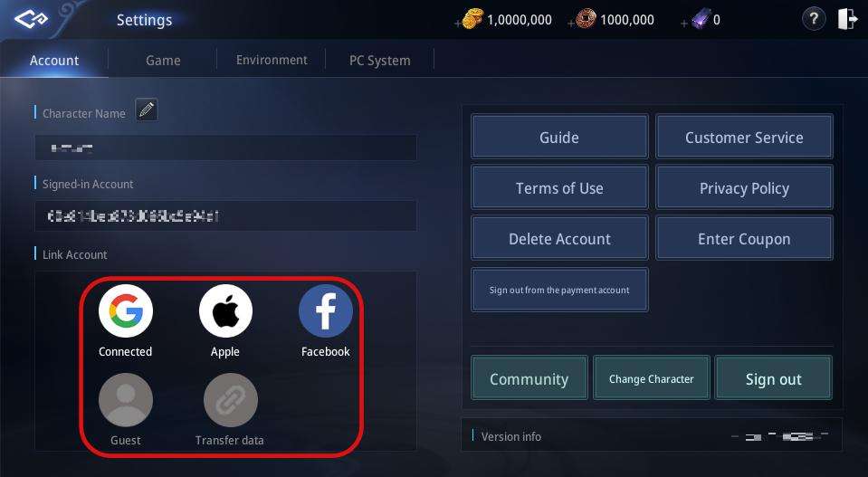Select the PC System tab
The height and width of the screenshot is (477, 868).
[x=380, y=61]
